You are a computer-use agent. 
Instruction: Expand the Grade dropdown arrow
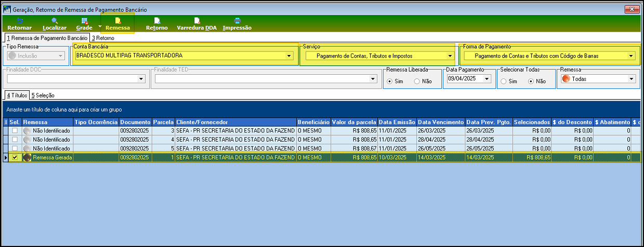[99, 25]
